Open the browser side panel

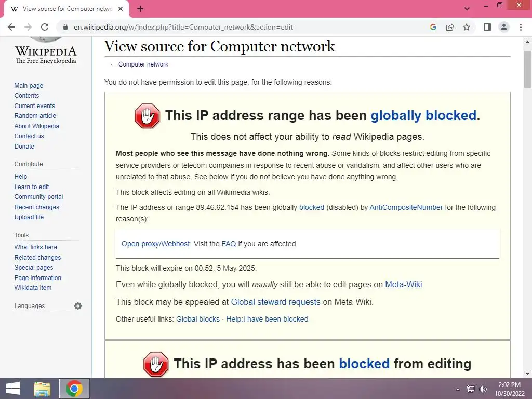[x=487, y=27]
